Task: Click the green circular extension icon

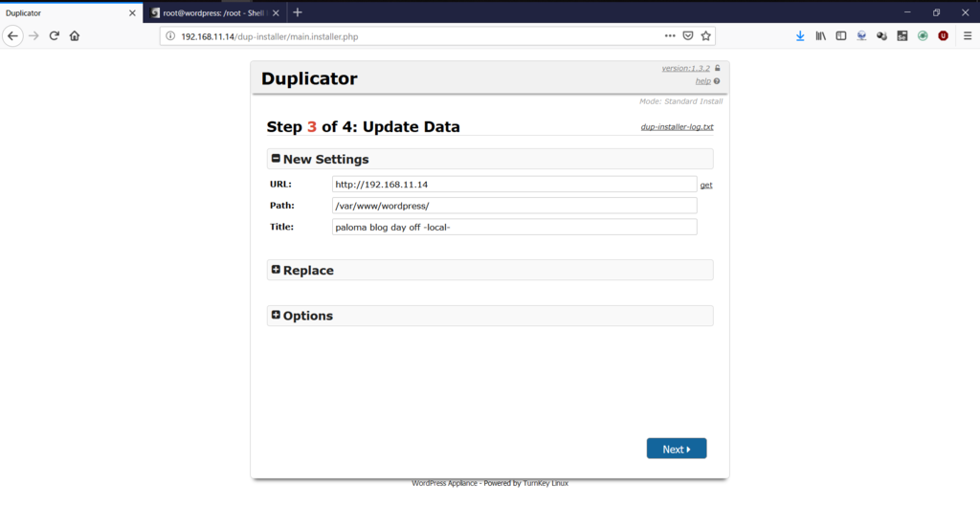Action: pos(923,36)
